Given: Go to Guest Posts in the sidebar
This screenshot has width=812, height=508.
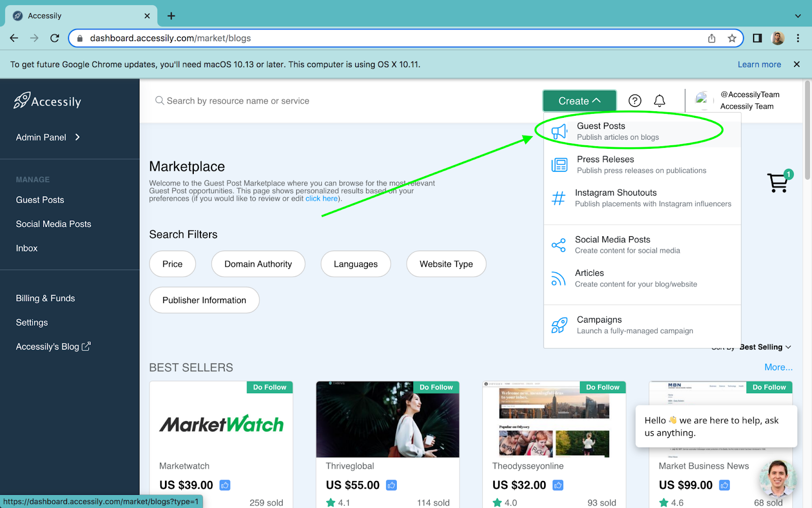Looking at the screenshot, I should pyautogui.click(x=40, y=200).
